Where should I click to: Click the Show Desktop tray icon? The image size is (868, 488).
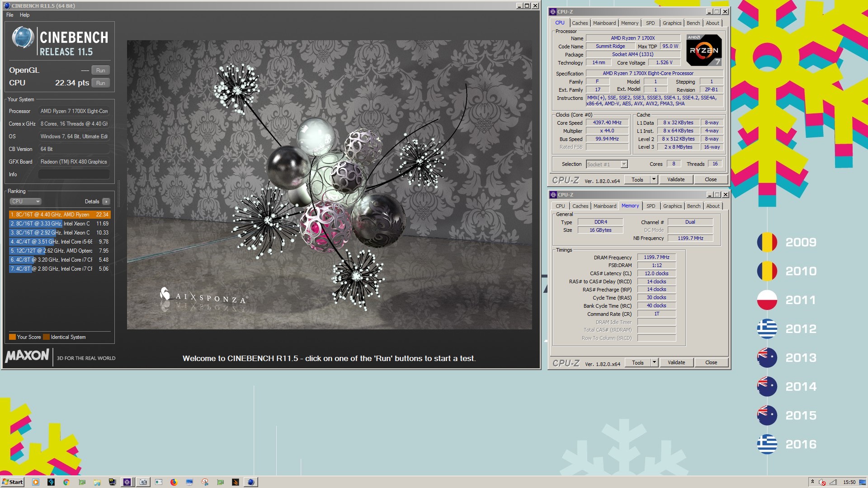pos(863,482)
